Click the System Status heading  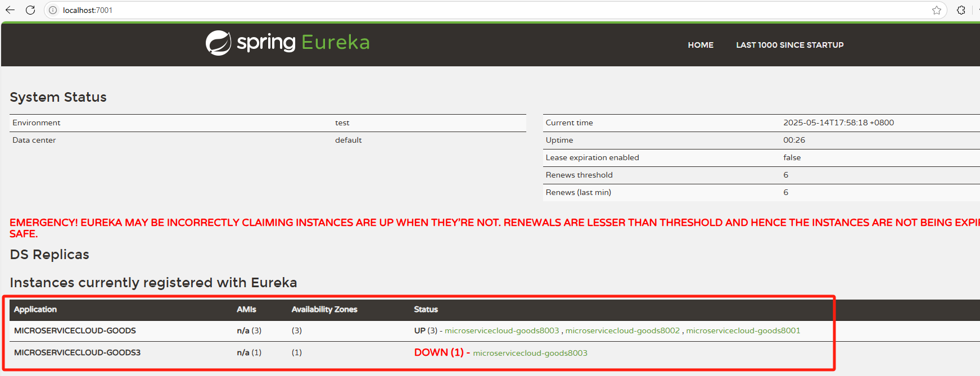(58, 97)
